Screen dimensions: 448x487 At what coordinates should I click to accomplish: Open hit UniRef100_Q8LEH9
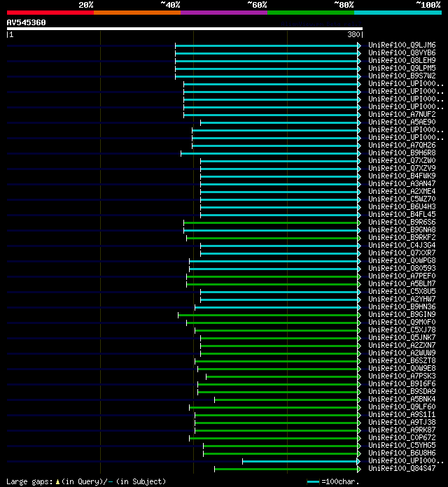(402, 61)
